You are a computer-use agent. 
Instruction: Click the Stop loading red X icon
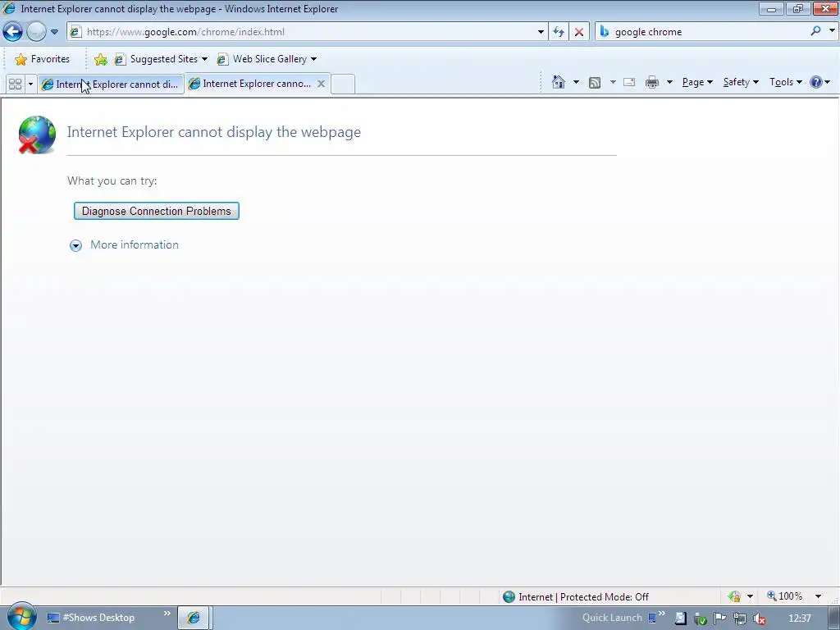pos(579,32)
